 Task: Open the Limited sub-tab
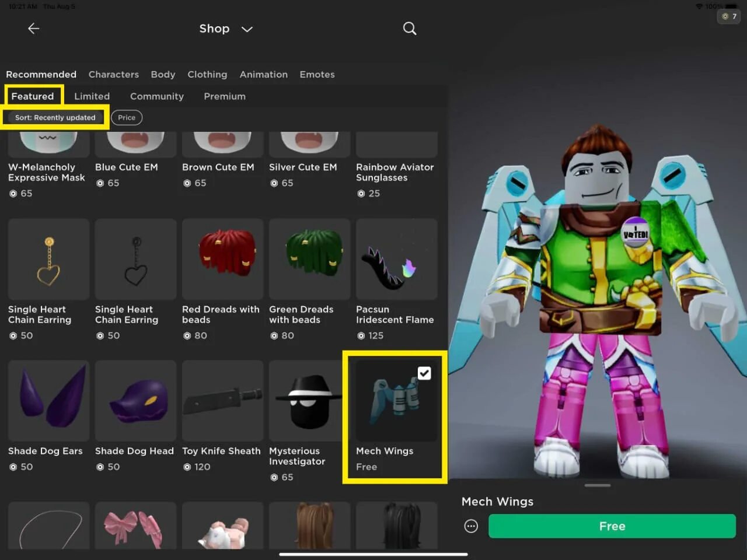coord(92,96)
